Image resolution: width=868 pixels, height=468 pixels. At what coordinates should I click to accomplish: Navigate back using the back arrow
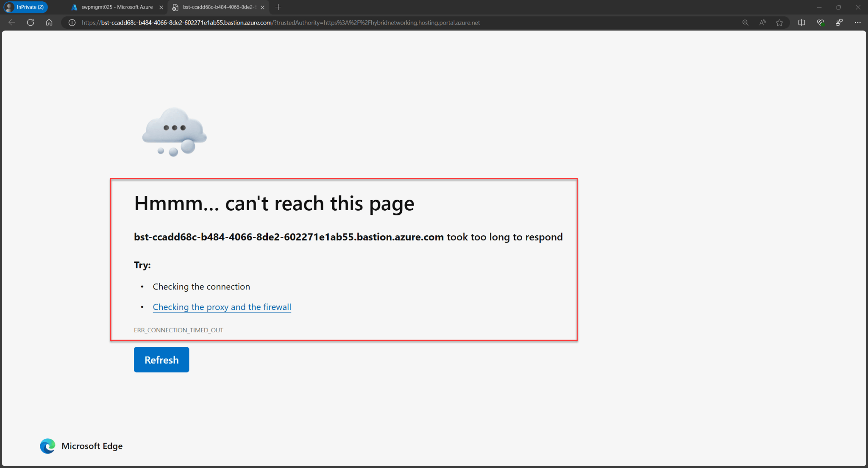point(11,22)
